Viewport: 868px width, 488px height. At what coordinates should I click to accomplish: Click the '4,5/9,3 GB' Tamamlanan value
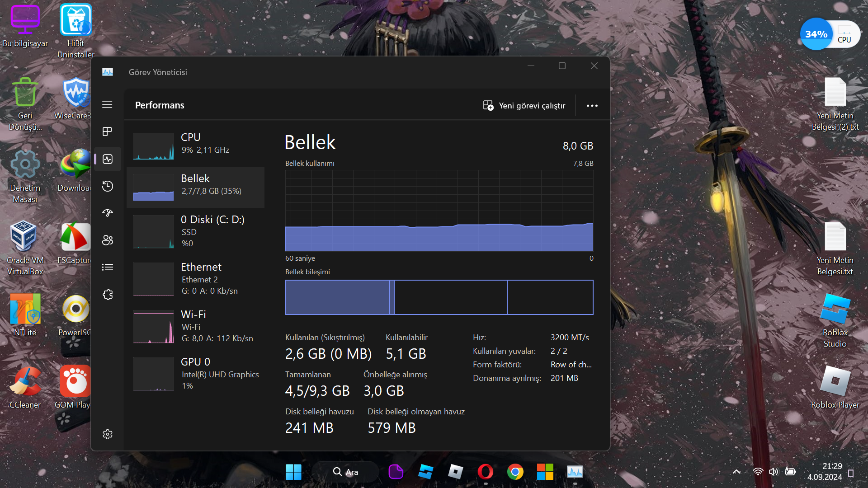[x=317, y=391]
